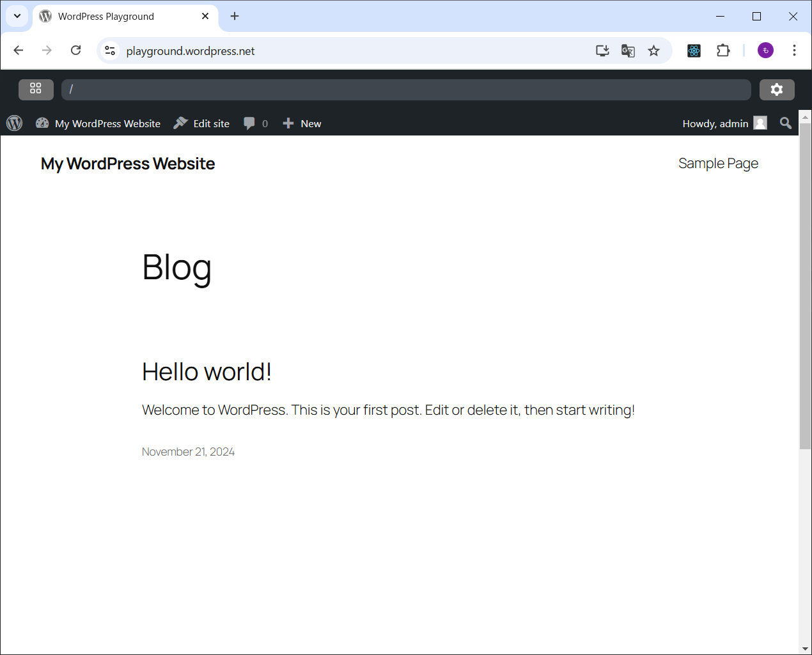Click the admin avatar image
The width and height of the screenshot is (812, 655).
[760, 123]
